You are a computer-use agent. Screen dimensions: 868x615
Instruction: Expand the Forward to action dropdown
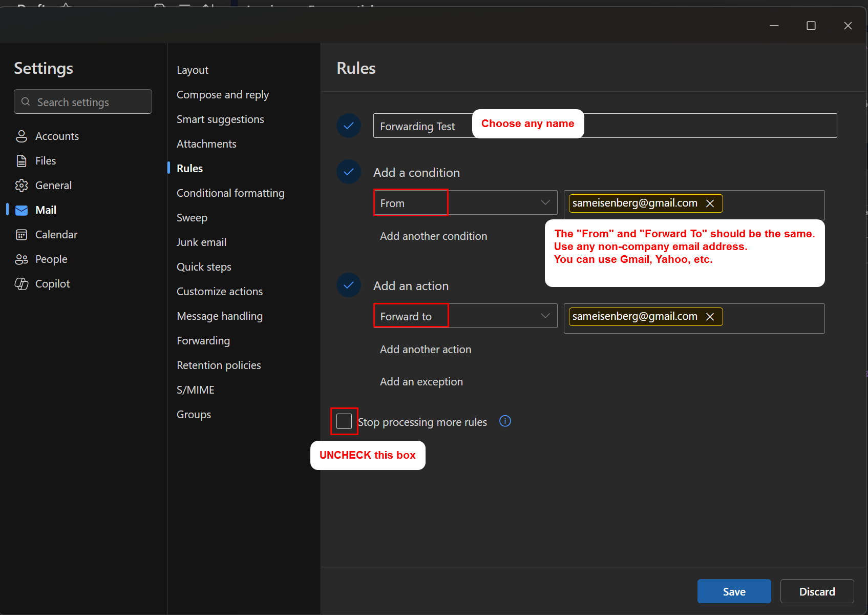[x=545, y=316]
